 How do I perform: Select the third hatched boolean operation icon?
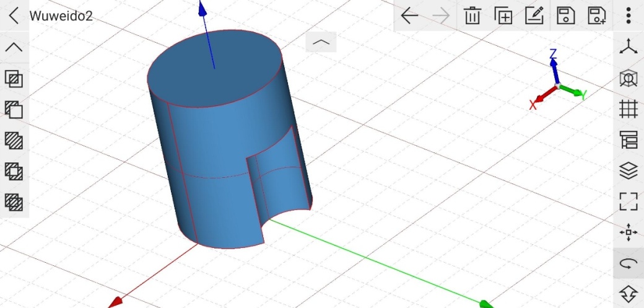[x=14, y=141]
